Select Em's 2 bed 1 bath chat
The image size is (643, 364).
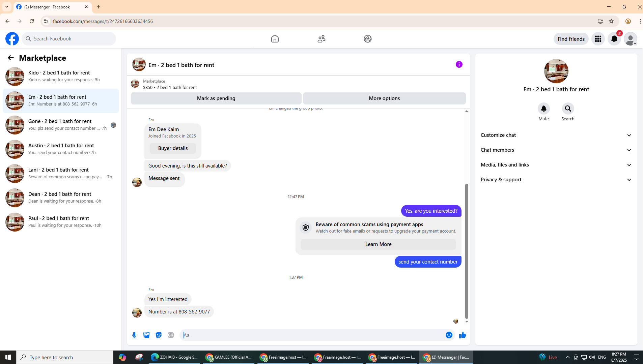coord(61,101)
